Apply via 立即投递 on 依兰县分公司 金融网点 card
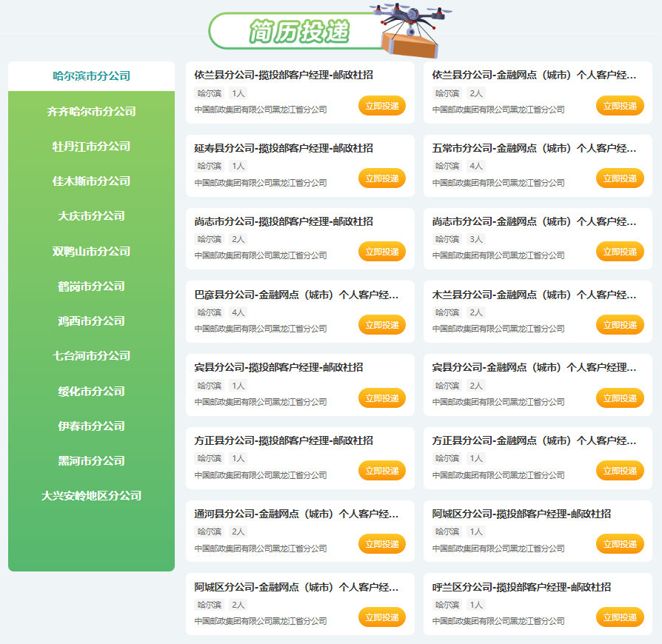 620,106
